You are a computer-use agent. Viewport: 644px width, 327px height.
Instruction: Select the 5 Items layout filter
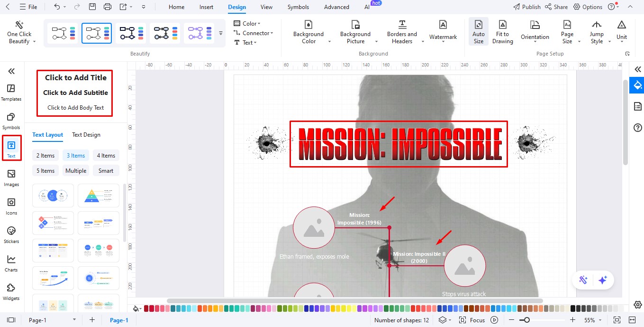pyautogui.click(x=45, y=171)
